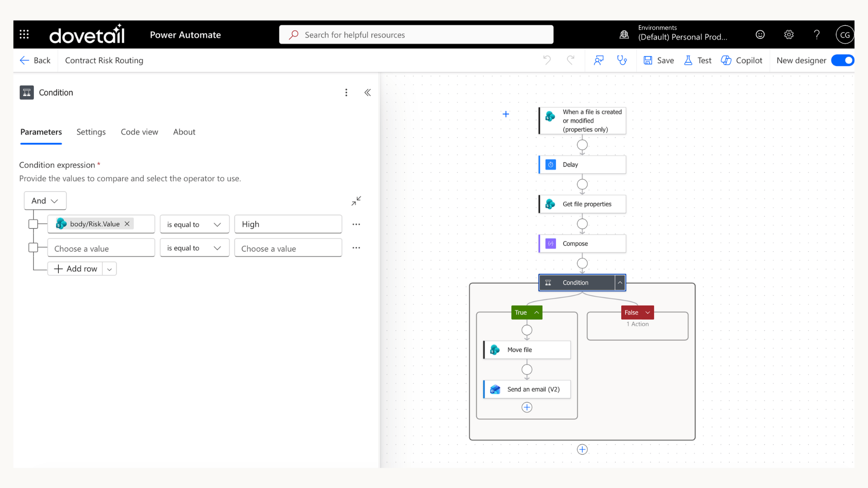
Task: Click the Save button
Action: point(659,60)
